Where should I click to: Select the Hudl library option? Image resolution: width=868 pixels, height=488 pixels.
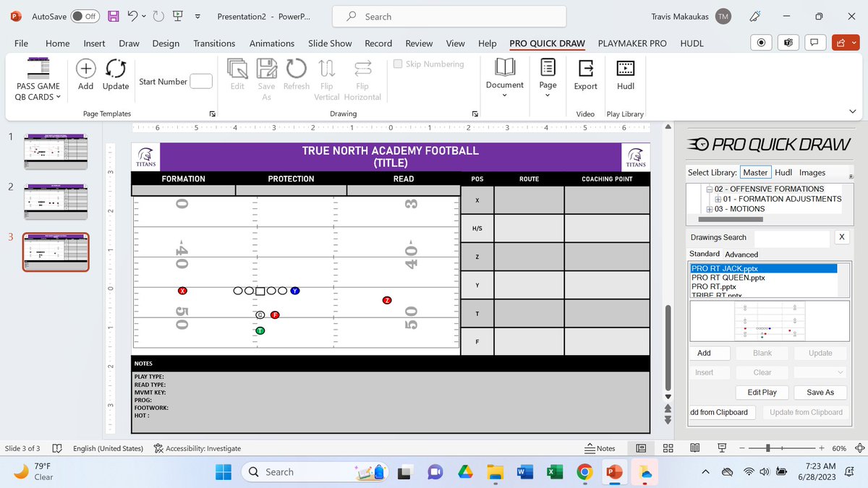click(x=783, y=172)
